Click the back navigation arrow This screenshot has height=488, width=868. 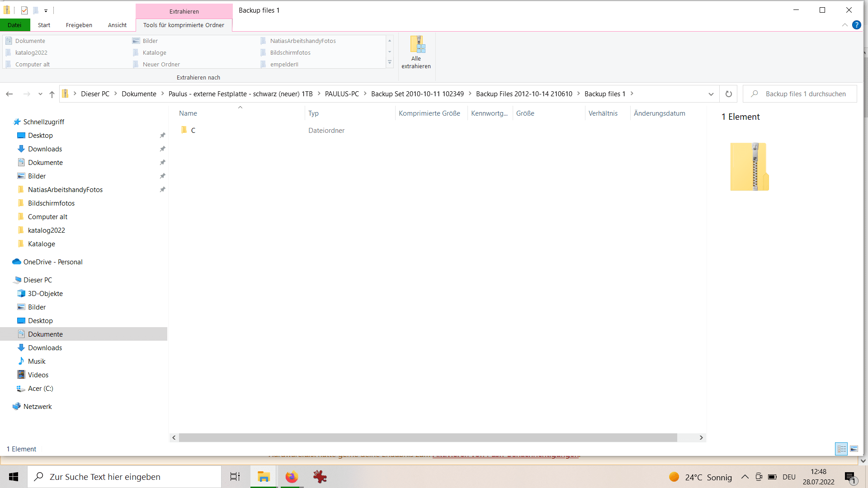tap(9, 94)
